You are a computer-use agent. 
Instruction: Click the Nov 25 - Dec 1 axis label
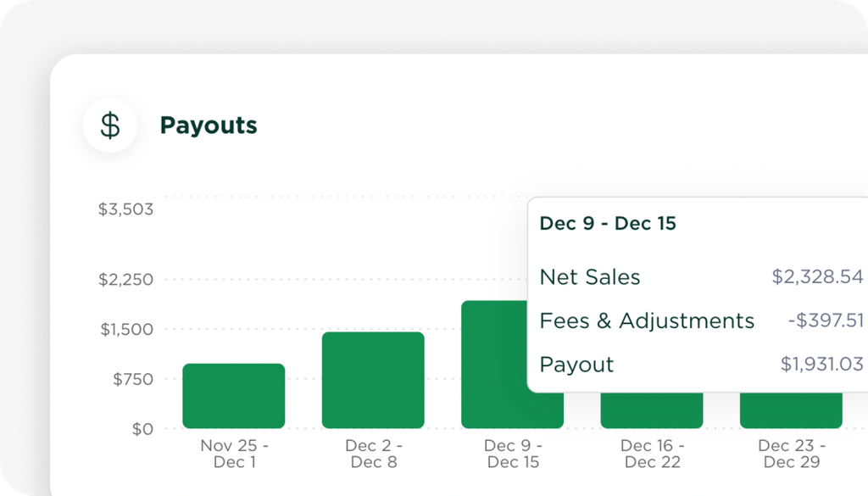[x=233, y=454]
